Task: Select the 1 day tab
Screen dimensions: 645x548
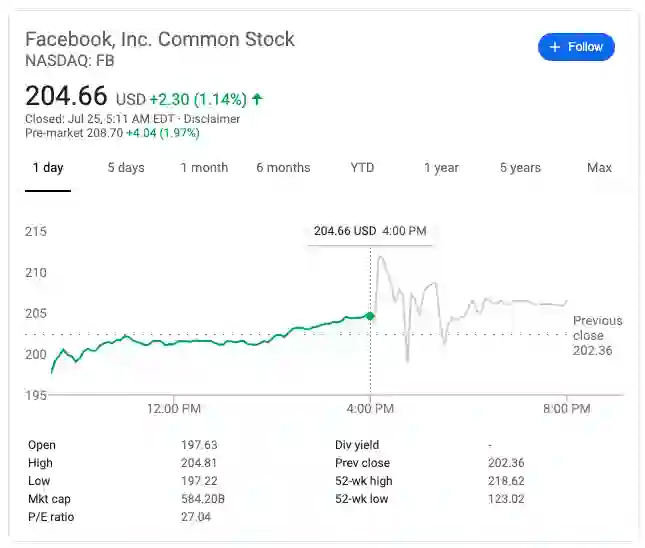Action: pyautogui.click(x=48, y=168)
